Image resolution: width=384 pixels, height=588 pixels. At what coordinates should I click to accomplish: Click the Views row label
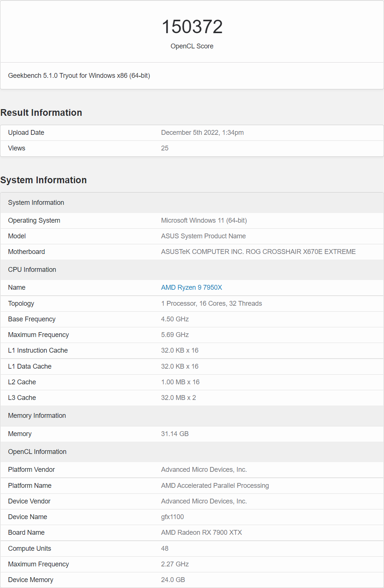coord(17,148)
